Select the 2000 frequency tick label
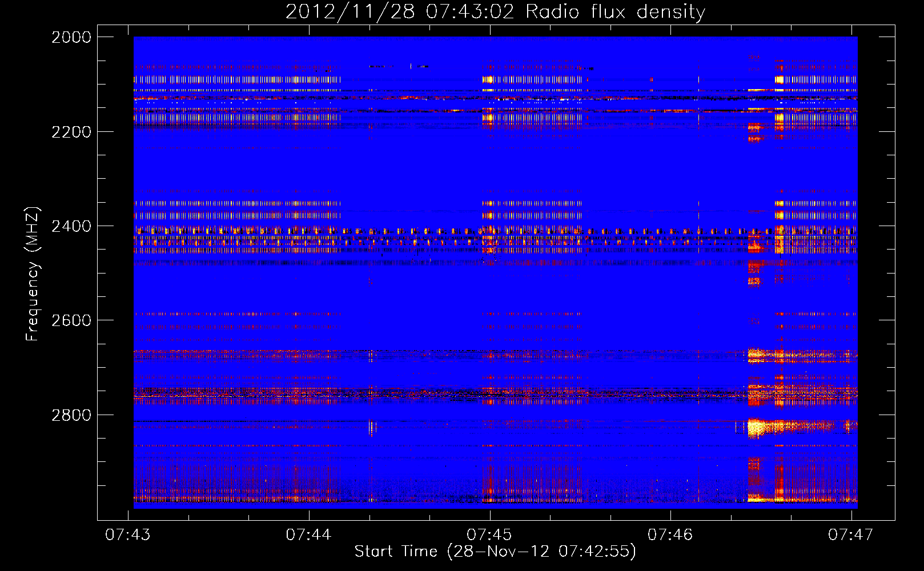Screen dimensions: 924x571 click(x=71, y=37)
